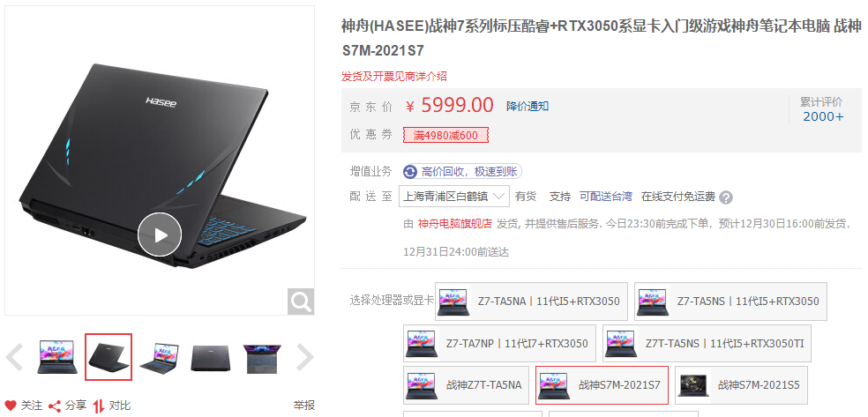Play the product video on laptop image
This screenshot has width=868, height=417.
point(160,235)
